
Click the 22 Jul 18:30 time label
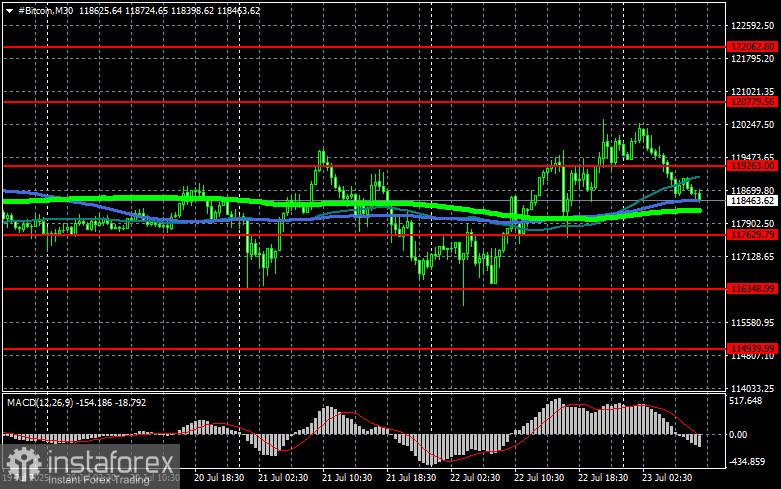603,478
